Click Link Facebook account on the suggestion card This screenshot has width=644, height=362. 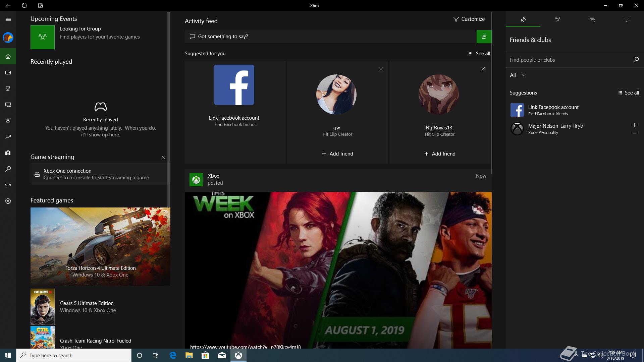(x=234, y=118)
